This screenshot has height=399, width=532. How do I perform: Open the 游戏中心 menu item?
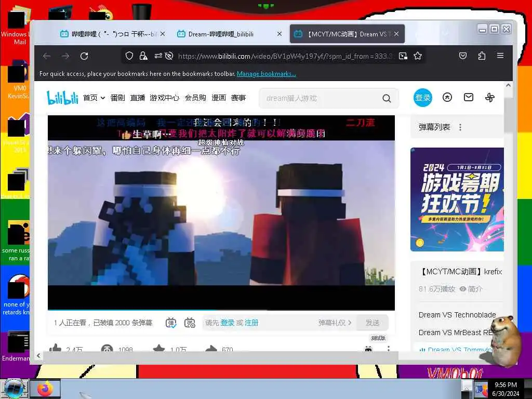click(x=165, y=98)
